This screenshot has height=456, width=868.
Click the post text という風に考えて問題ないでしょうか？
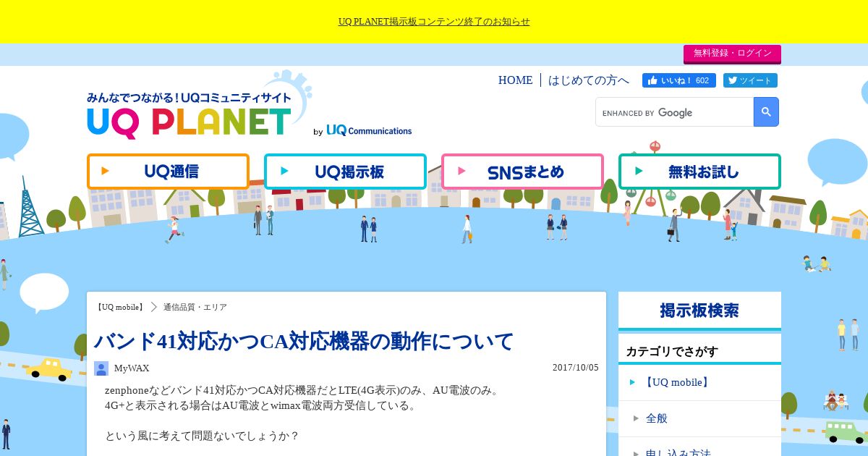tap(202, 436)
